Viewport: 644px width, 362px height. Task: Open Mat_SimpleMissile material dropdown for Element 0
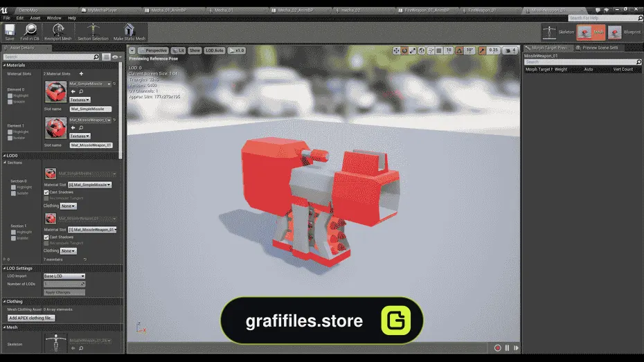90,84
